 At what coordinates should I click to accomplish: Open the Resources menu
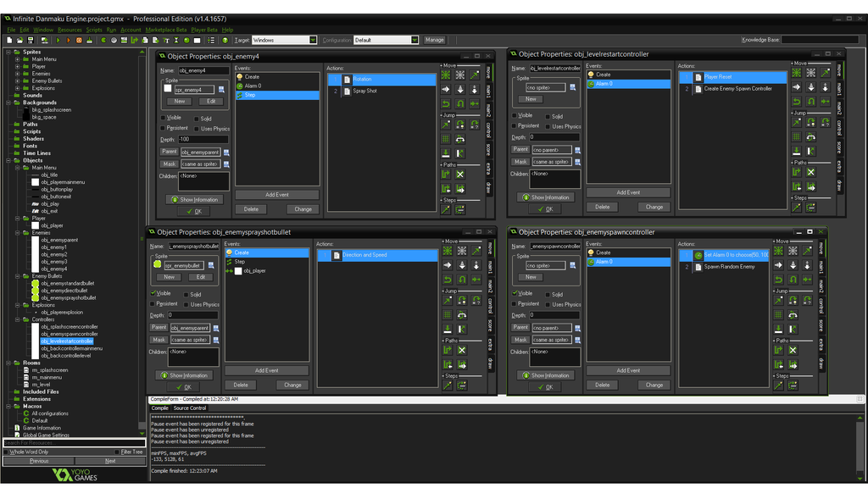click(x=70, y=30)
